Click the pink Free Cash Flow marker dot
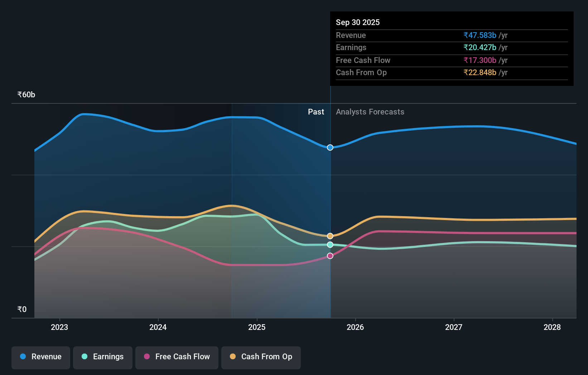This screenshot has height=375, width=588. 330,255
